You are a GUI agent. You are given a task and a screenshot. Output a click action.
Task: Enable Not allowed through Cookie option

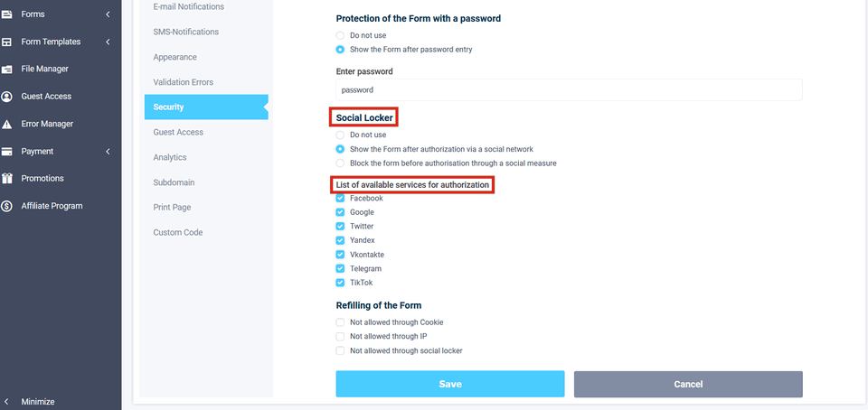point(340,322)
